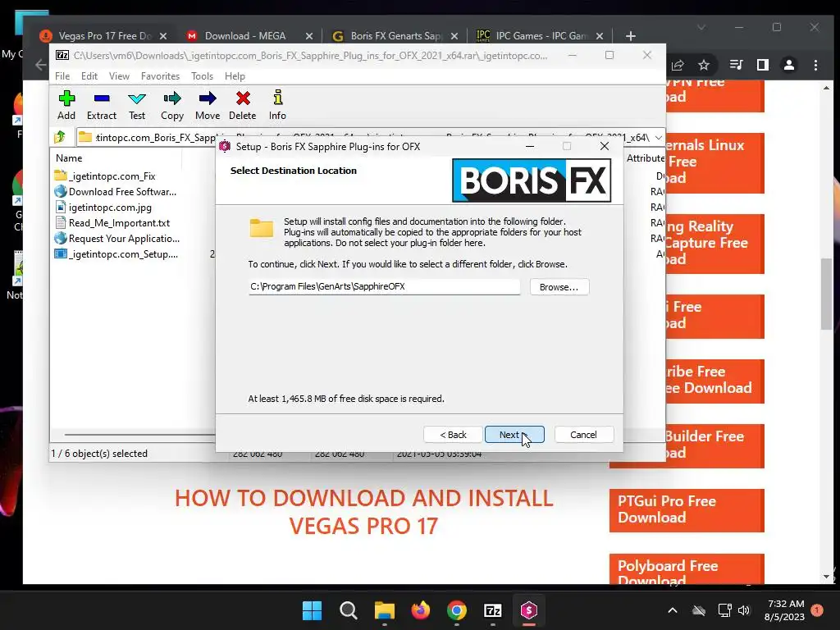Open the Help menu in 7-Zip
The width and height of the screenshot is (840, 630).
235,76
